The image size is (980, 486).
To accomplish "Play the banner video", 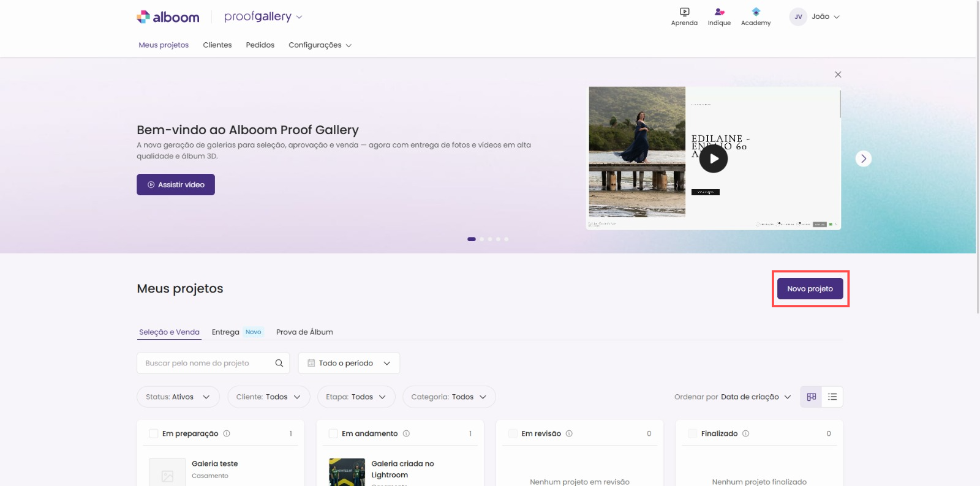I will (x=714, y=159).
